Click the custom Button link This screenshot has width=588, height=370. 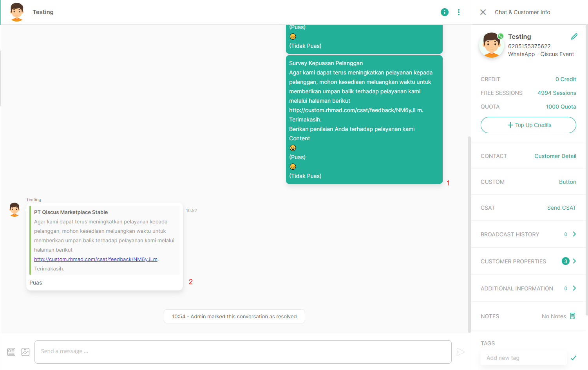pos(567,182)
